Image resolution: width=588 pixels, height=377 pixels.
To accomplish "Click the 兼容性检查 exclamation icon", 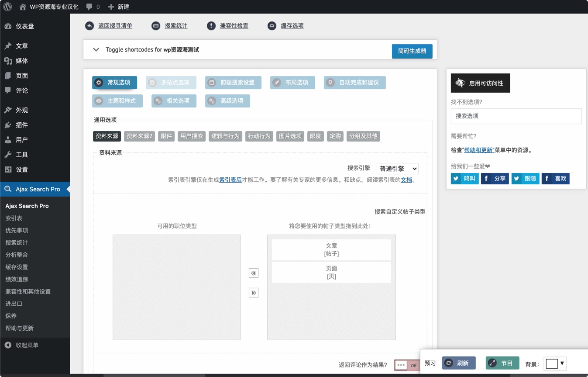I will (x=211, y=26).
